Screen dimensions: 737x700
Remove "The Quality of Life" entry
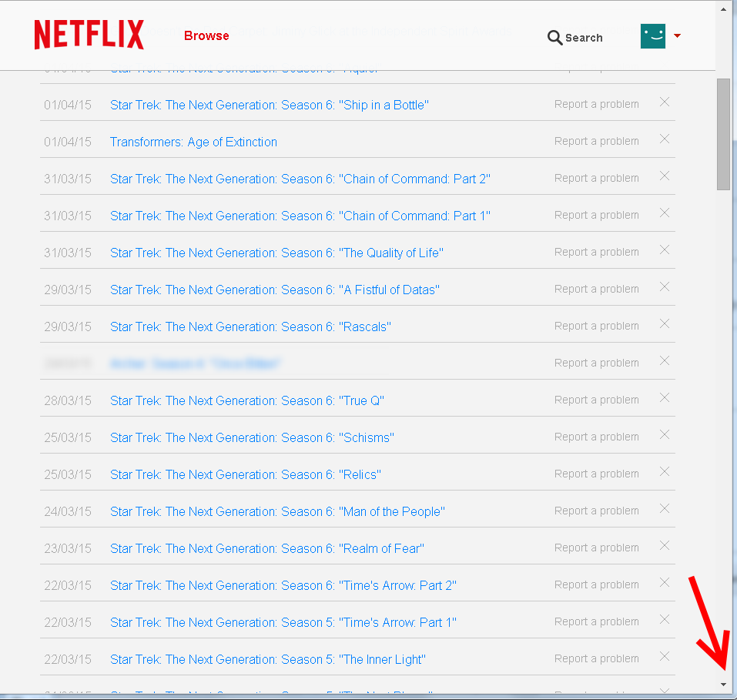(664, 250)
